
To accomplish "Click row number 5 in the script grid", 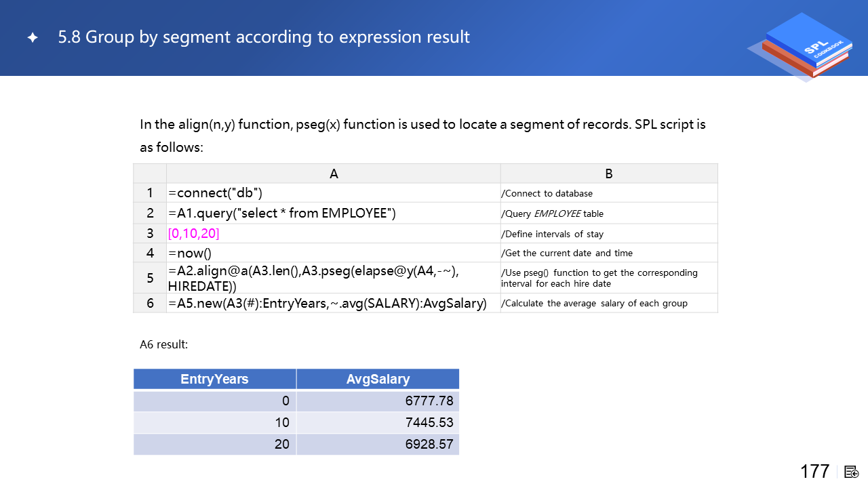I will coord(150,278).
